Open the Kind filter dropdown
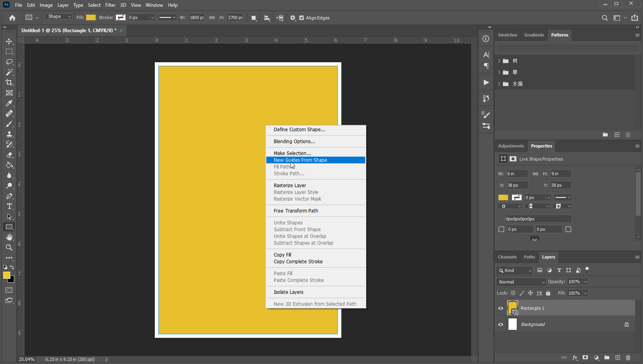 514,270
